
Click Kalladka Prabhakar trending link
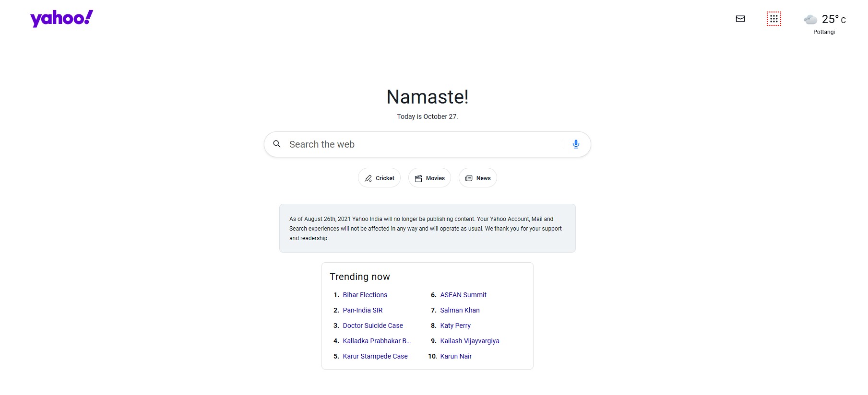tap(376, 341)
